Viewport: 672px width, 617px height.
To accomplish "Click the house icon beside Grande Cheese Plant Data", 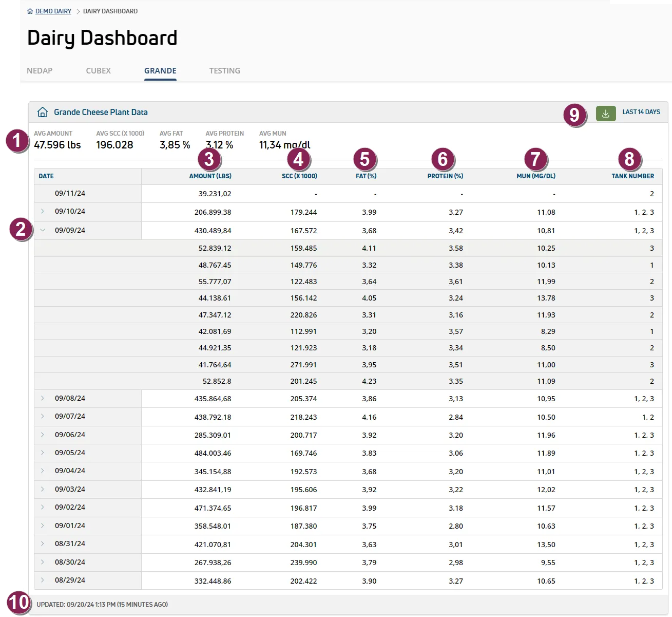I will tap(43, 112).
